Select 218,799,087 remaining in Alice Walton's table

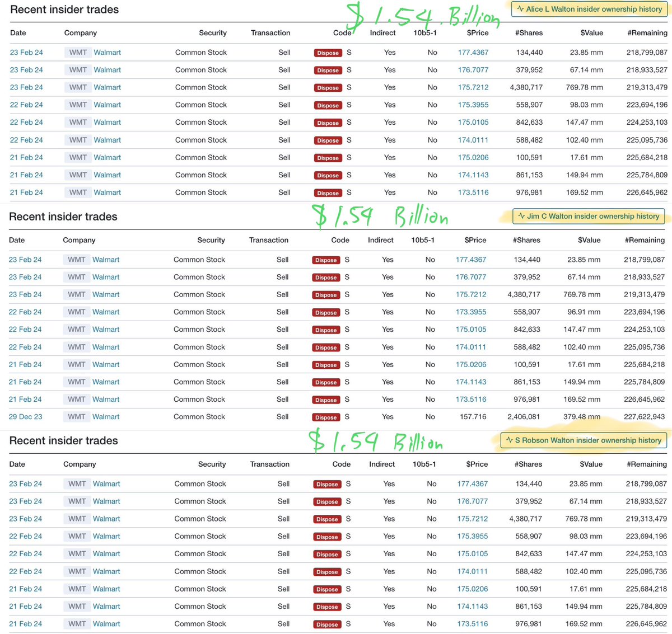point(647,53)
